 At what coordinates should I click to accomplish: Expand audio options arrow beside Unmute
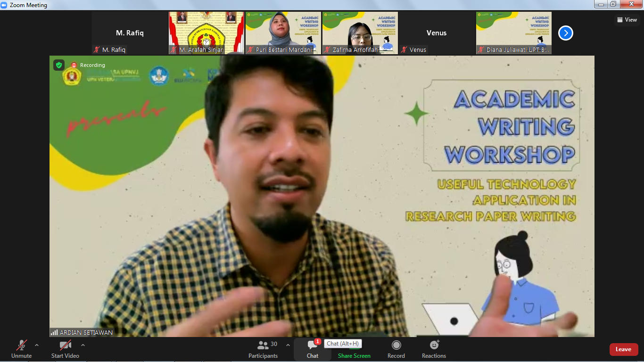click(37, 345)
